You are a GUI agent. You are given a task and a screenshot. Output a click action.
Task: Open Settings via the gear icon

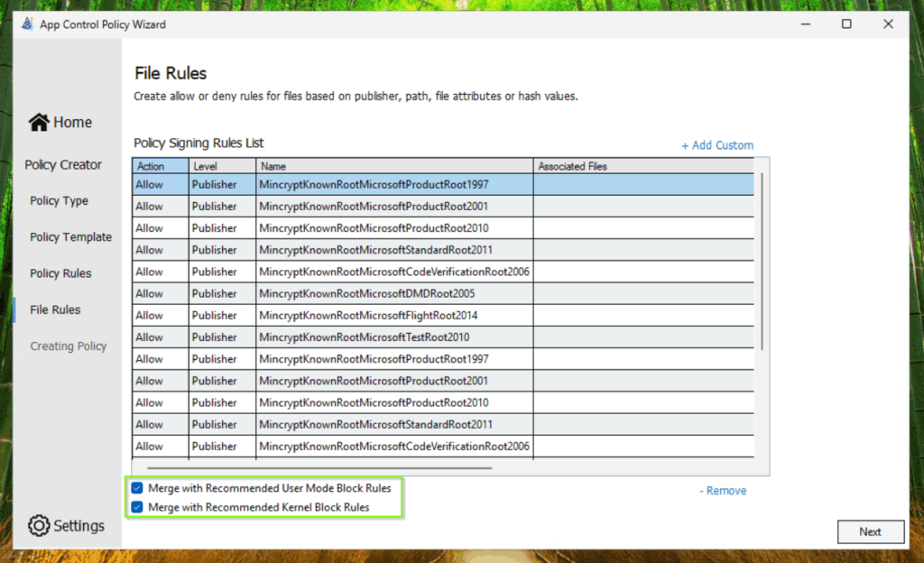(x=39, y=525)
